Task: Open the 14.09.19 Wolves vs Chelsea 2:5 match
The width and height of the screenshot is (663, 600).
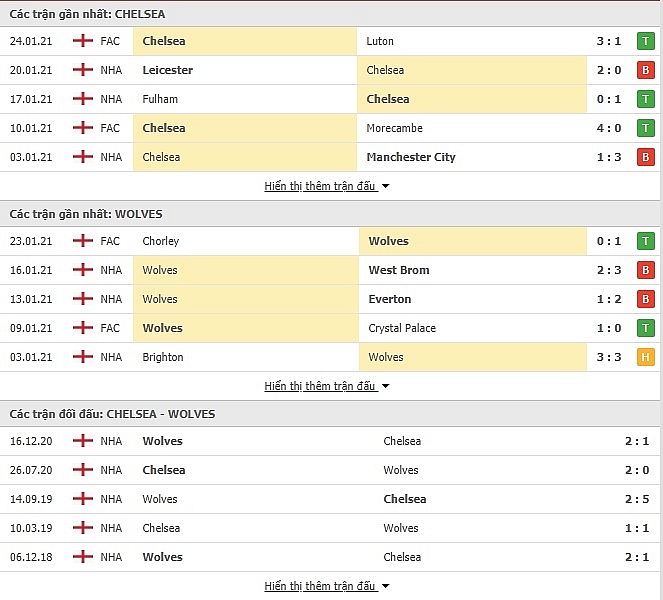Action: tap(330, 499)
